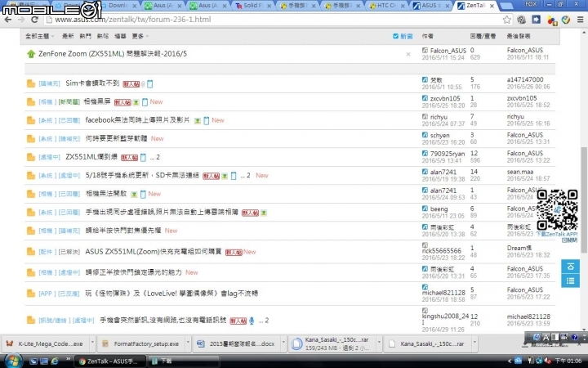
Task: Open the facebook無法同時上傳照片及影片 thread
Action: 137,120
